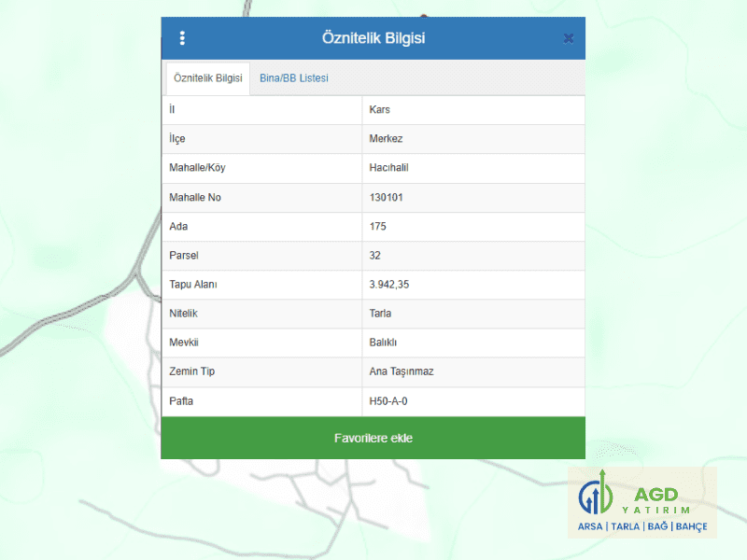Open the three-dot options menu
The image size is (747, 560).
tap(182, 38)
